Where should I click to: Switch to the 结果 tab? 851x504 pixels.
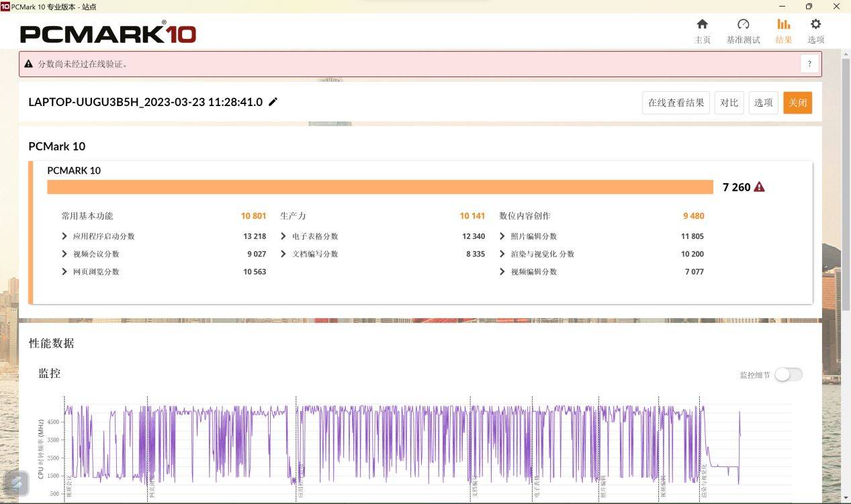(x=783, y=30)
